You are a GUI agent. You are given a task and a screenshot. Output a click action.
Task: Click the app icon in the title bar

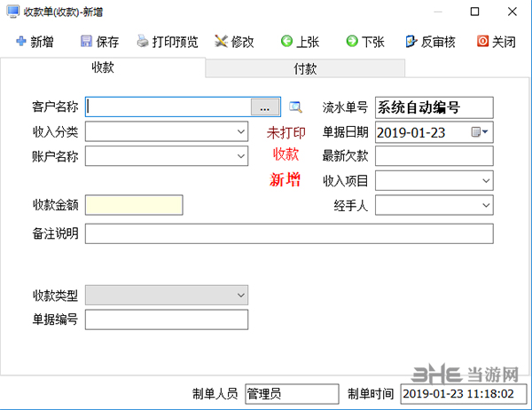coord(13,12)
